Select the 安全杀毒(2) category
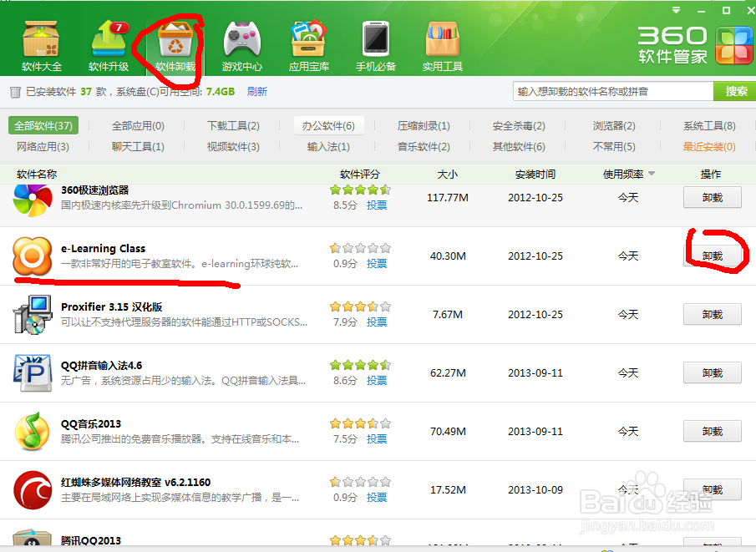 point(519,126)
